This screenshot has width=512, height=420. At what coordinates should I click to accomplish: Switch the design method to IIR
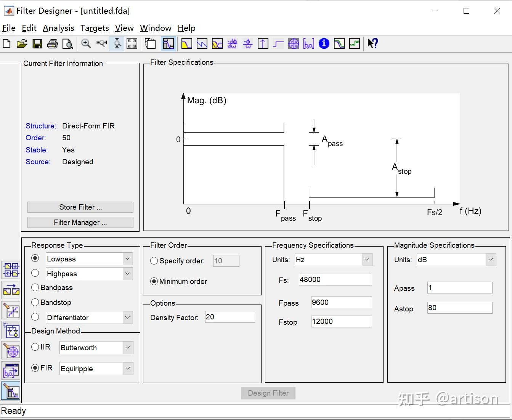point(35,347)
